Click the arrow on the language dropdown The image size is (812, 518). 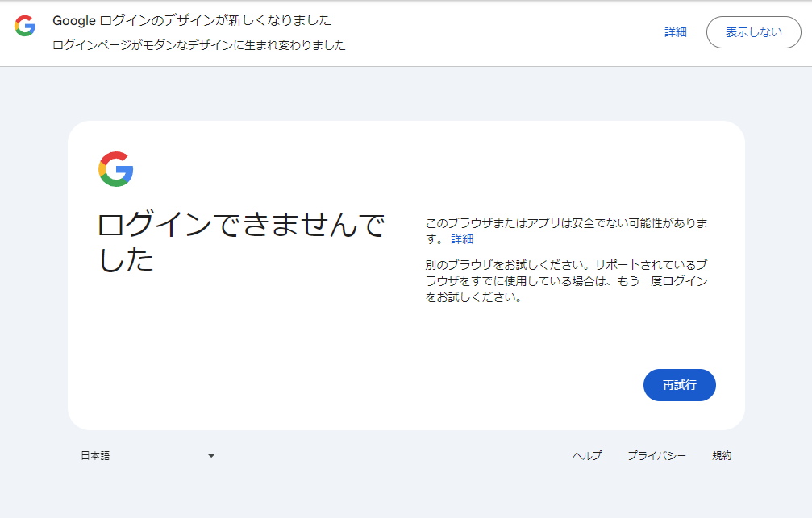pyautogui.click(x=211, y=456)
